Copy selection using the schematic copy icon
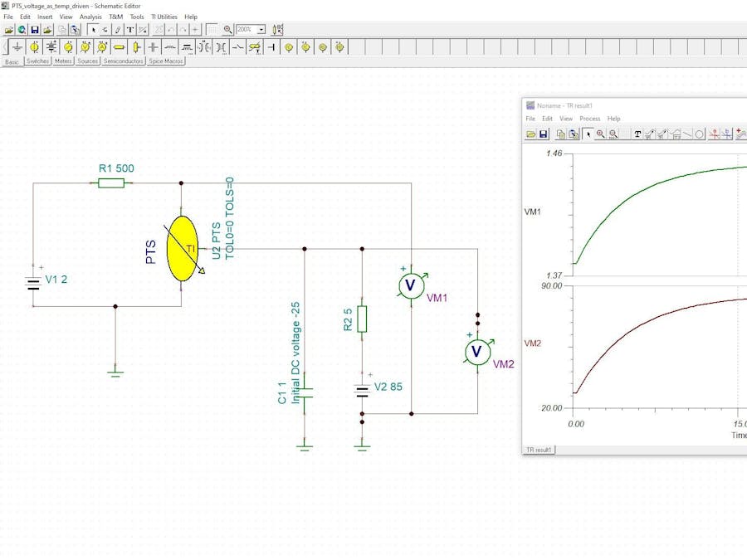 [60, 30]
